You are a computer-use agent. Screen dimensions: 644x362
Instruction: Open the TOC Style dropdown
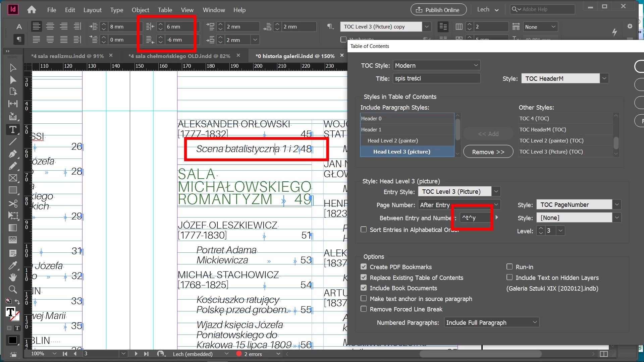[436, 65]
